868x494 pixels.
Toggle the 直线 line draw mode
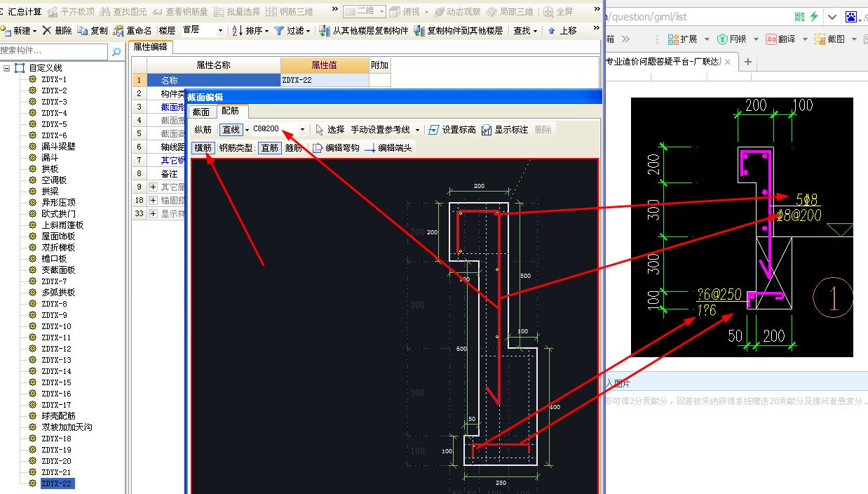click(231, 130)
